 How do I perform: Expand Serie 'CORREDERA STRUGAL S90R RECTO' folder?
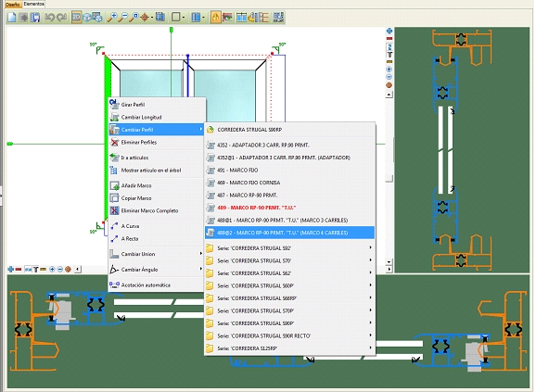pyautogui.click(x=290, y=335)
